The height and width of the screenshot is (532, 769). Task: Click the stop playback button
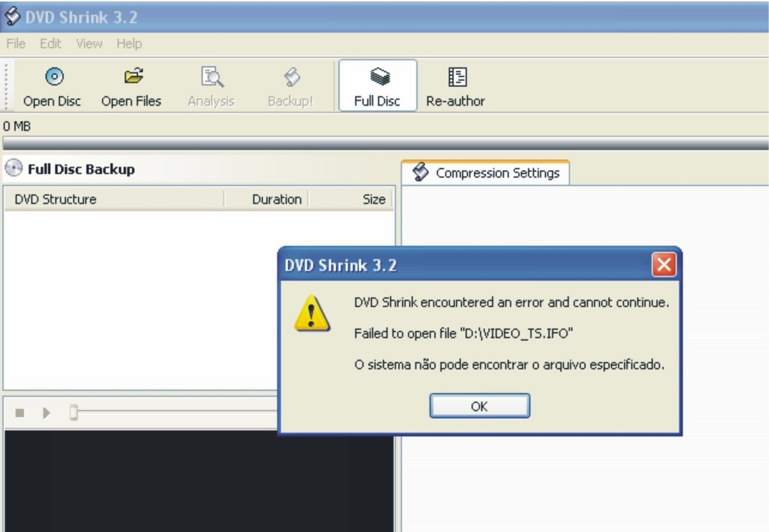pos(20,413)
